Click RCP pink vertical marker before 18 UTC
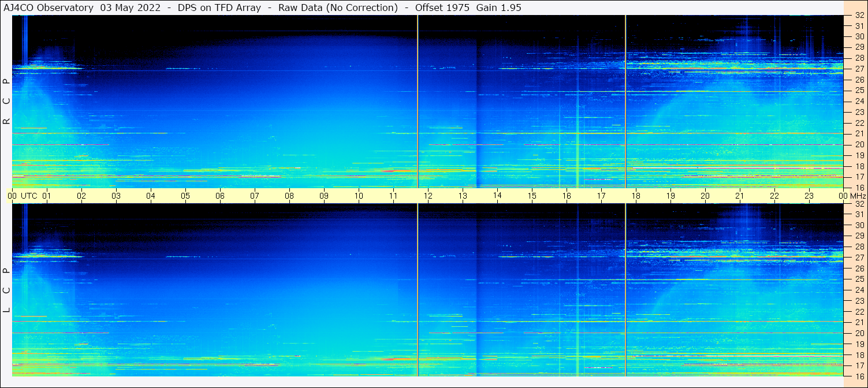 (625, 102)
